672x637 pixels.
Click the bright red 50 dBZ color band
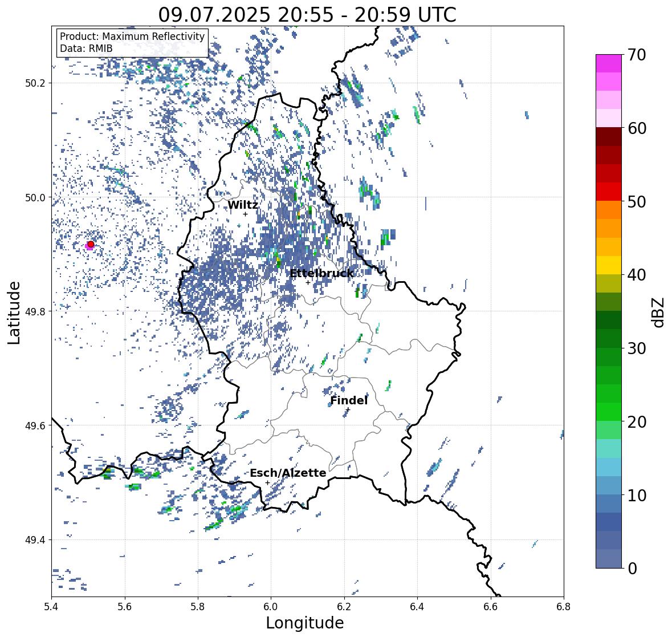(x=609, y=192)
